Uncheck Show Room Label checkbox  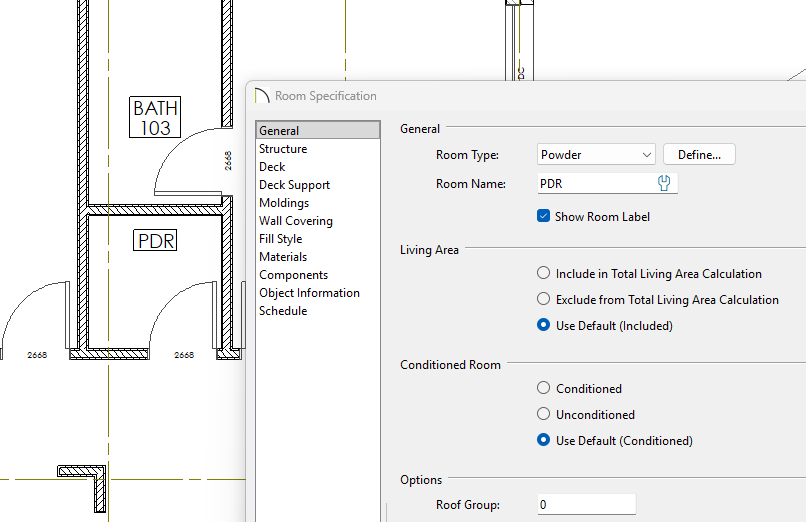coord(544,216)
